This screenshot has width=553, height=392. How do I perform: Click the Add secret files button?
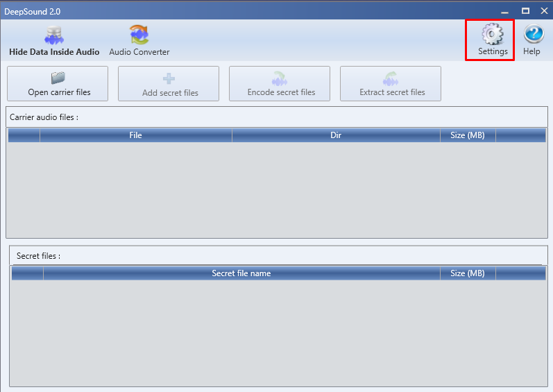(169, 83)
